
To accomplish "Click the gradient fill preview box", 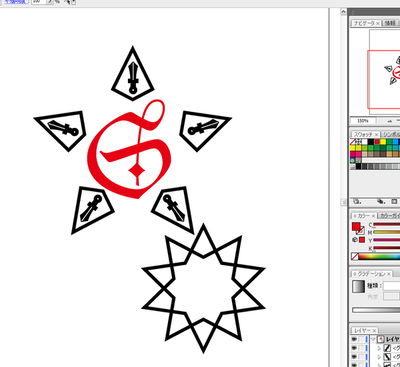I will point(359,287).
